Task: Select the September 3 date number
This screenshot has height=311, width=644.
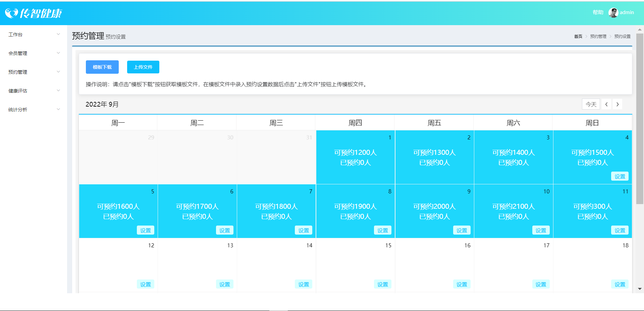Action: click(x=548, y=137)
